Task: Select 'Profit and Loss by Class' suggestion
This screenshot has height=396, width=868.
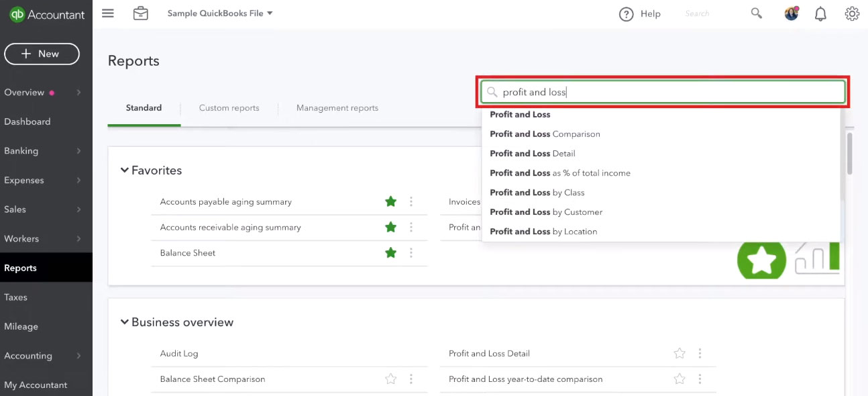Action: (537, 193)
